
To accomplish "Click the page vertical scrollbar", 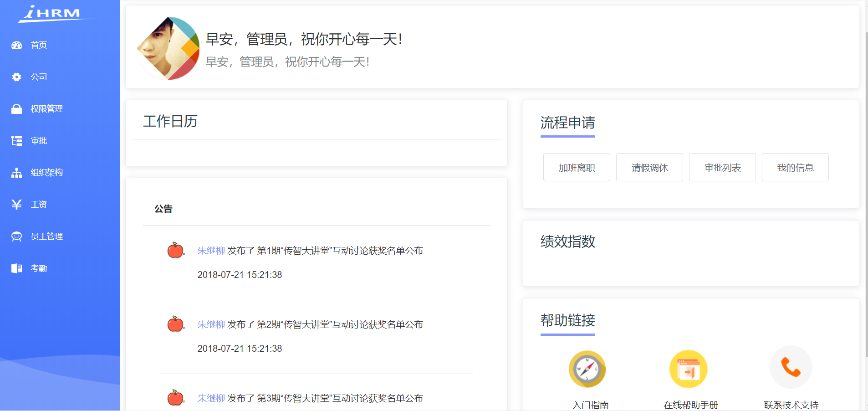I will click(x=865, y=182).
